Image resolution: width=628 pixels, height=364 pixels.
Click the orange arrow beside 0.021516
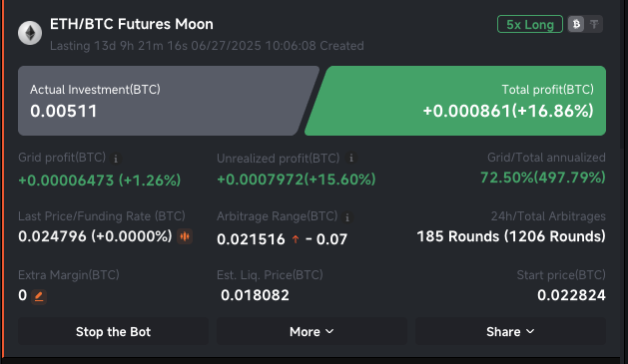tap(296, 239)
